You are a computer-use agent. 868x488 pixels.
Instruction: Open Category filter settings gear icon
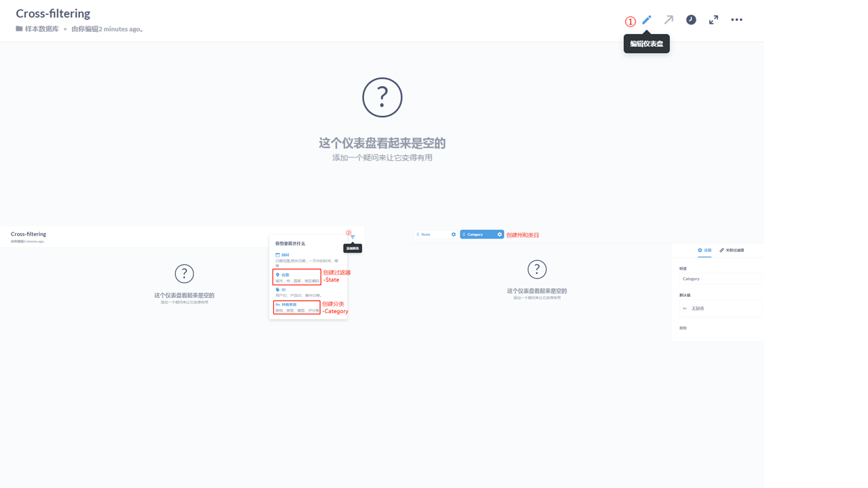(499, 234)
